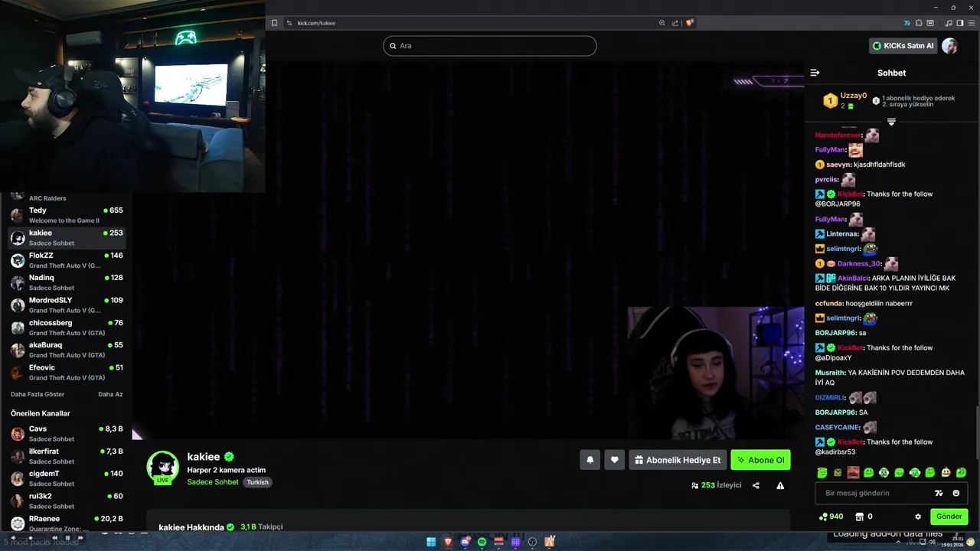Screen dimensions: 980x551
Task: Open MordredSLY channel in the sidebar
Action: pos(67,305)
